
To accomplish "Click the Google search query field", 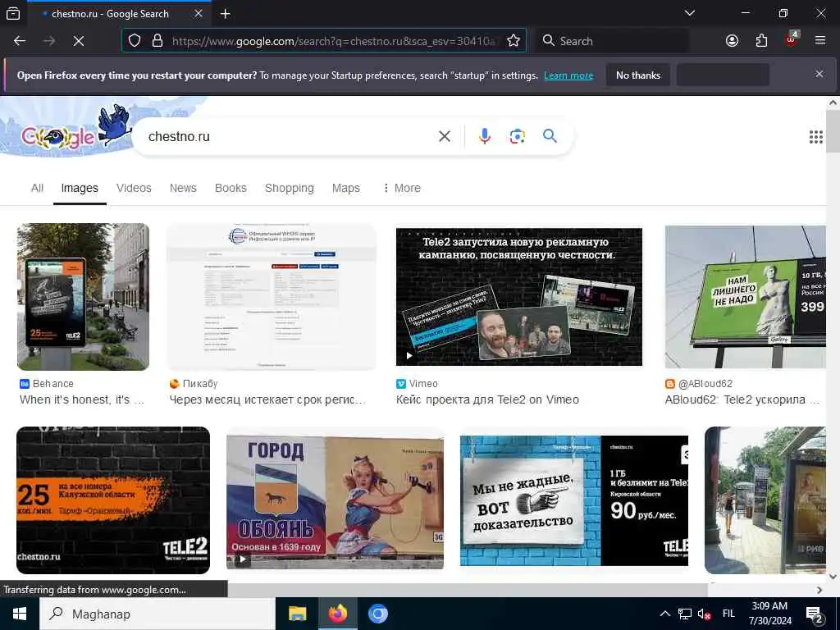I will pyautogui.click(x=290, y=137).
